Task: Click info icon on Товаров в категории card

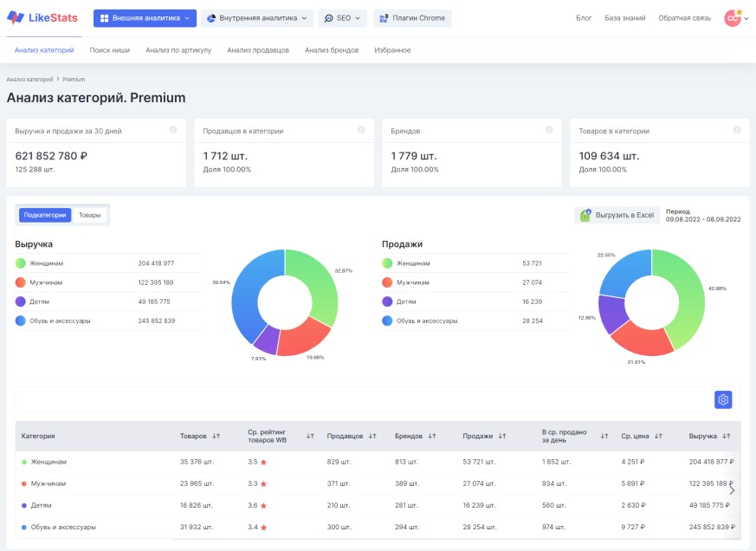Action: pyautogui.click(x=737, y=130)
